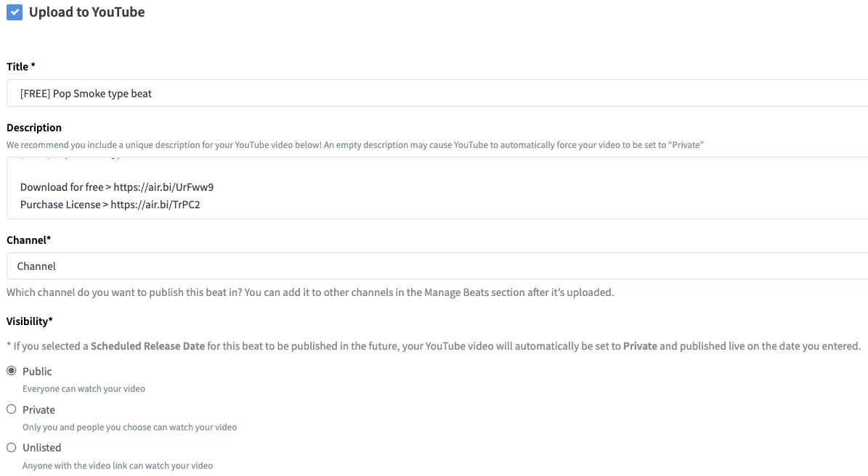Click the 'Purchase License' link line
The width and height of the screenshot is (868, 476).
tap(110, 205)
